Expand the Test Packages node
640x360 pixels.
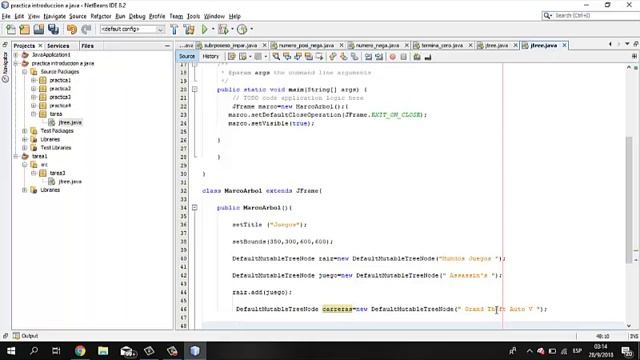(x=24, y=131)
